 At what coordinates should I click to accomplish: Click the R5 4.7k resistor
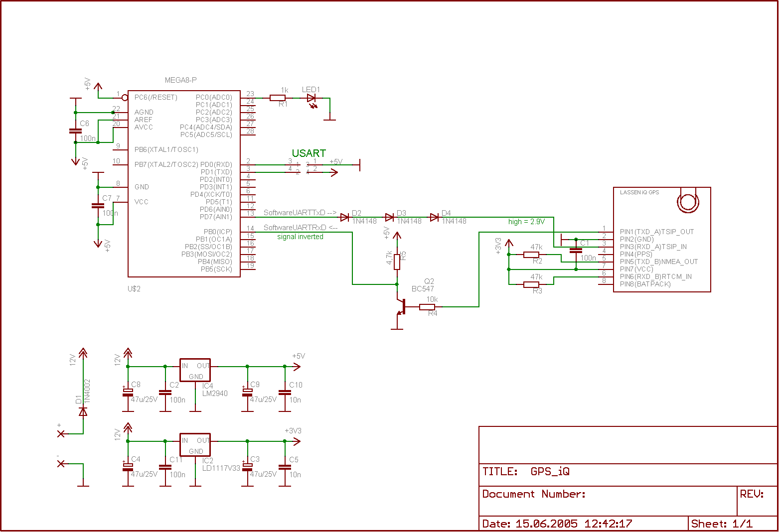[x=397, y=262]
